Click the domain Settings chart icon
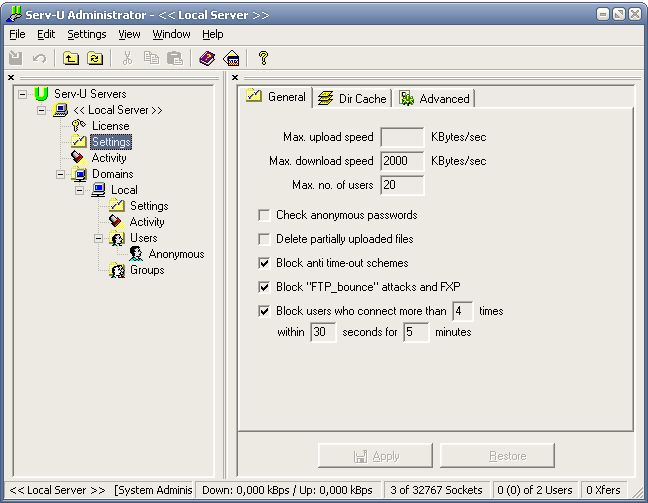This screenshot has width=648, height=503. click(x=117, y=205)
